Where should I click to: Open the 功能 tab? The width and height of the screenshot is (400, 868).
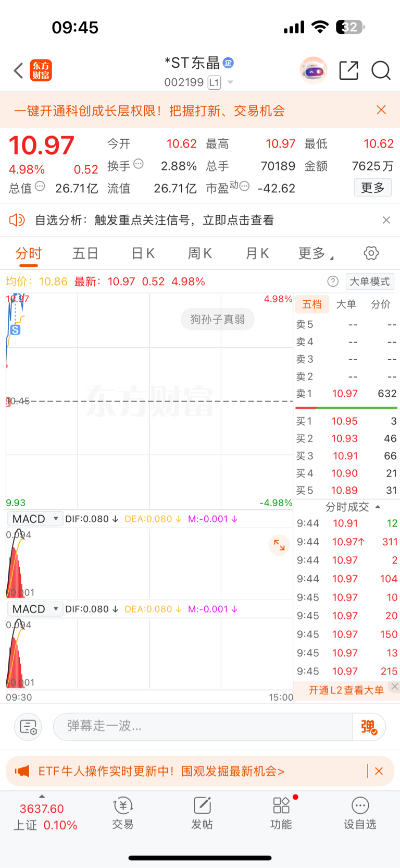[x=281, y=814]
